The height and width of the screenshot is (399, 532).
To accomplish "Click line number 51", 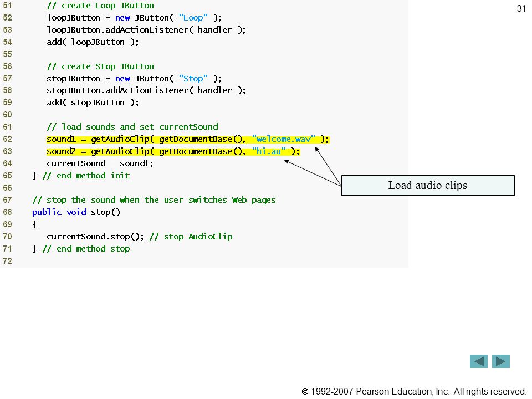I will click(x=7, y=6).
